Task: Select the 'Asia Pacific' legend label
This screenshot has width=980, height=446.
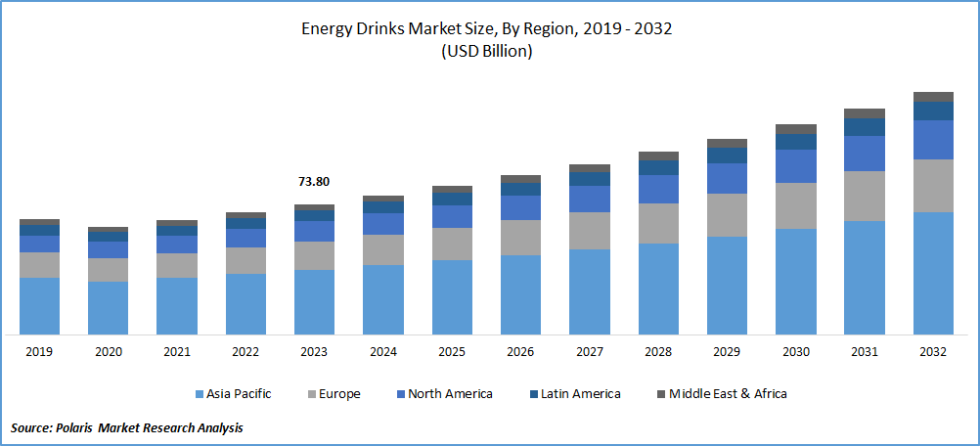Action: [x=240, y=394]
